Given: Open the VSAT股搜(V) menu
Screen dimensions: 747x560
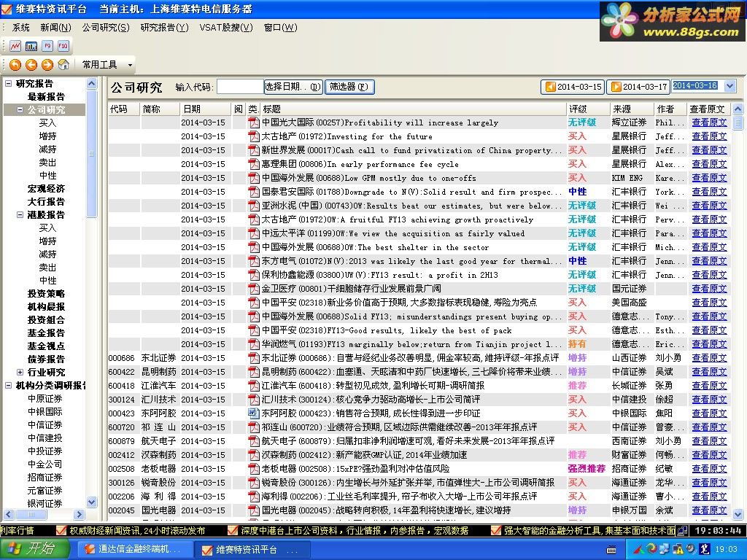Looking at the screenshot, I should pos(226,28).
